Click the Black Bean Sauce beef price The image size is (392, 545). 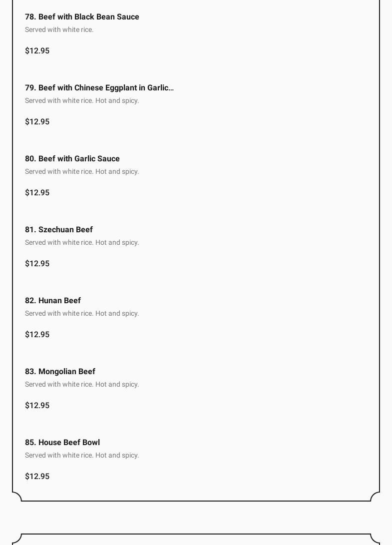(37, 51)
